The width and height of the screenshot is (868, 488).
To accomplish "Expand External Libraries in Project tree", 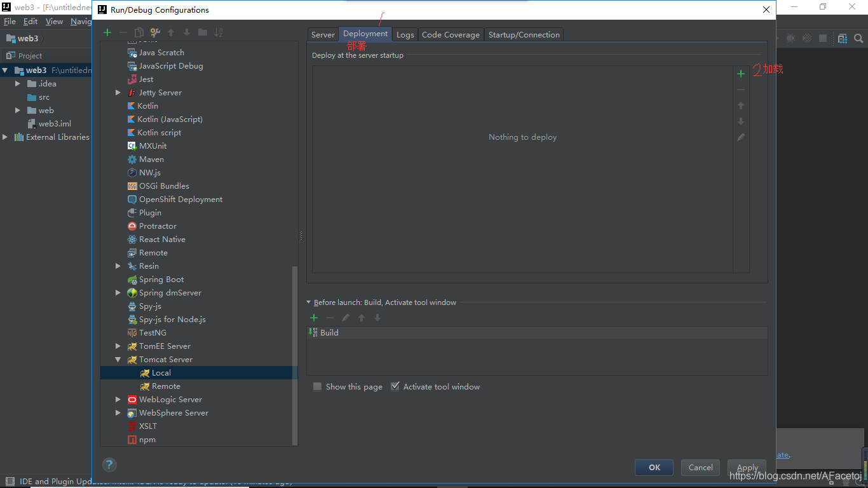I will 5,137.
